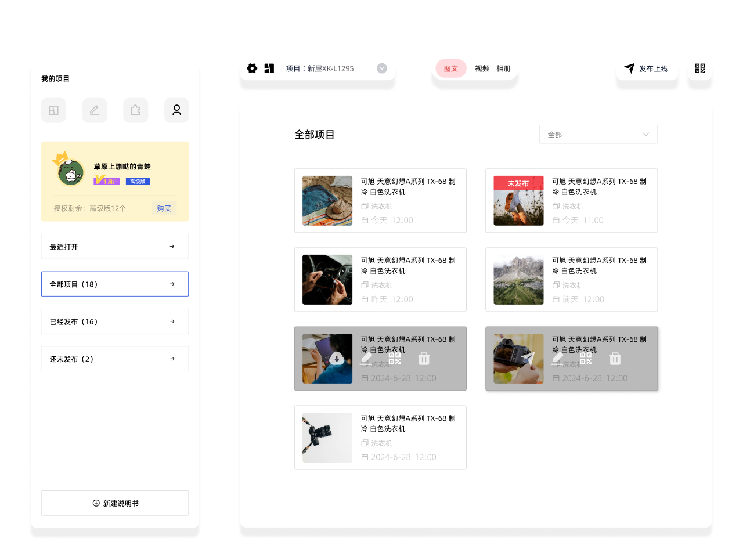Publish the camera project with paper plane icon
743x560 pixels.
(x=528, y=359)
